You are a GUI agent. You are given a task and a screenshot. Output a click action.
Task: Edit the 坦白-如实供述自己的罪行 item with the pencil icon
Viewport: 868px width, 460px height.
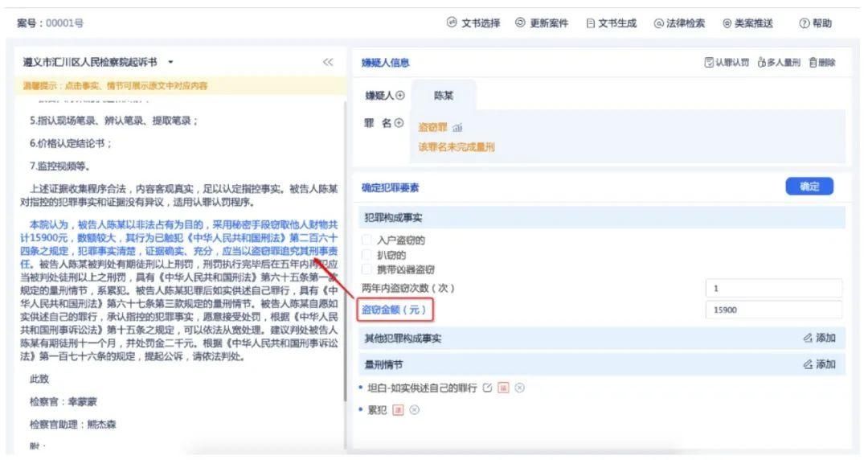click(x=487, y=388)
